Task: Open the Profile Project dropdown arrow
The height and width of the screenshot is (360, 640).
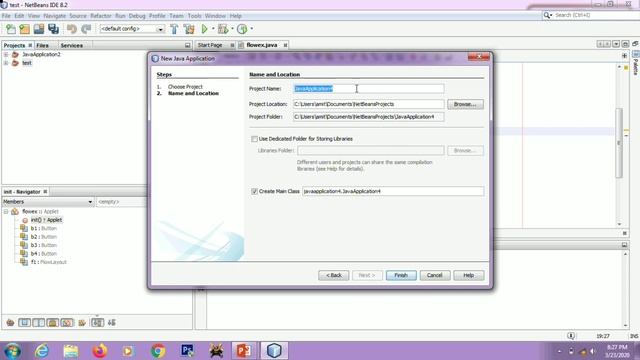Action: [251, 29]
